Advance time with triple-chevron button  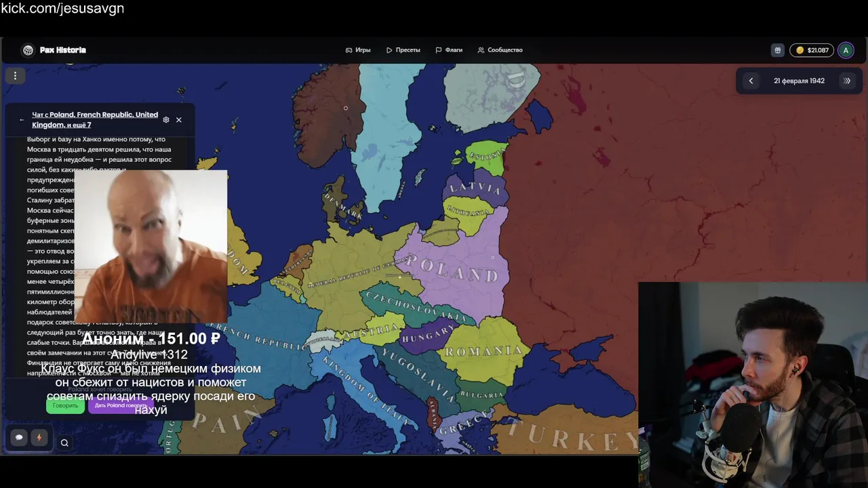click(x=847, y=81)
